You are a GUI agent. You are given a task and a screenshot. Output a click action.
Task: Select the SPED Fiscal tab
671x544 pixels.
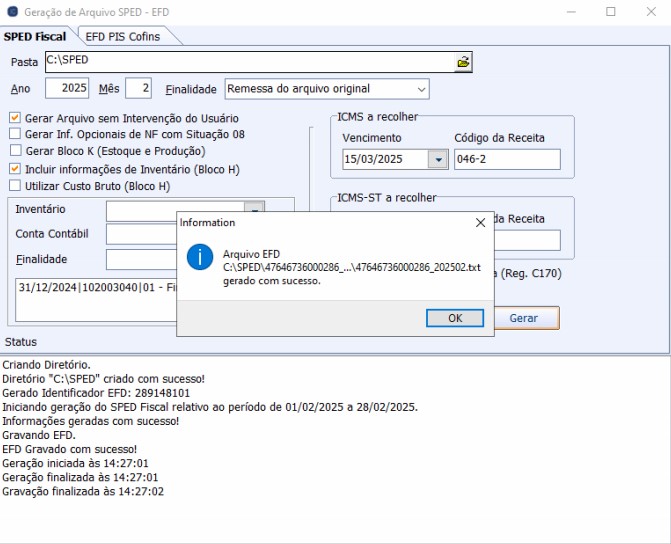click(36, 37)
